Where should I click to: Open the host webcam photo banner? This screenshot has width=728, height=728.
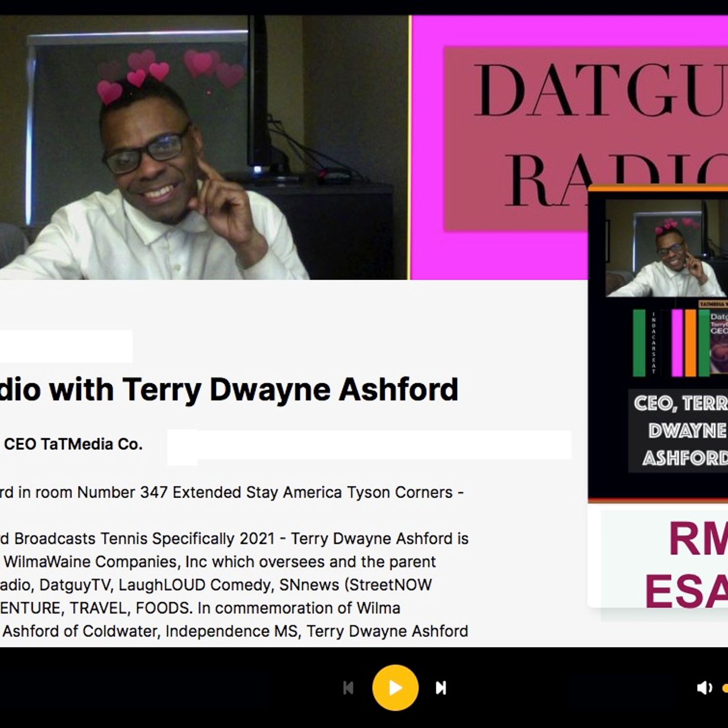[204, 147]
